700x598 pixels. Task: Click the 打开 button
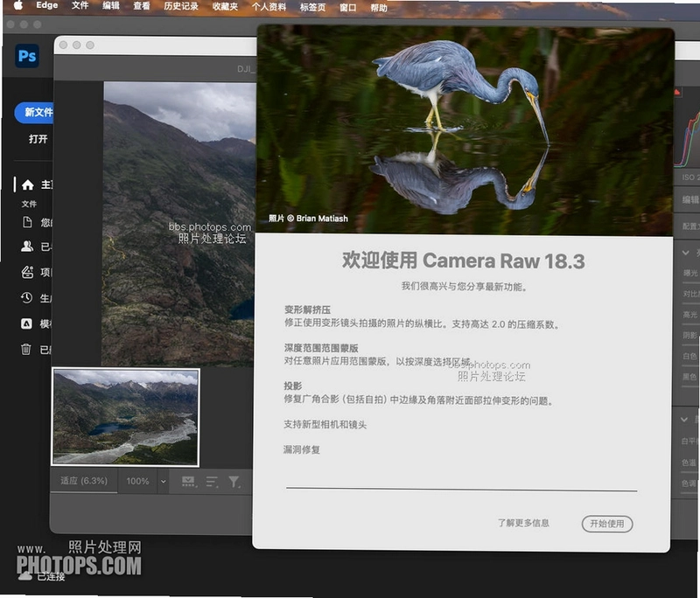click(x=38, y=139)
